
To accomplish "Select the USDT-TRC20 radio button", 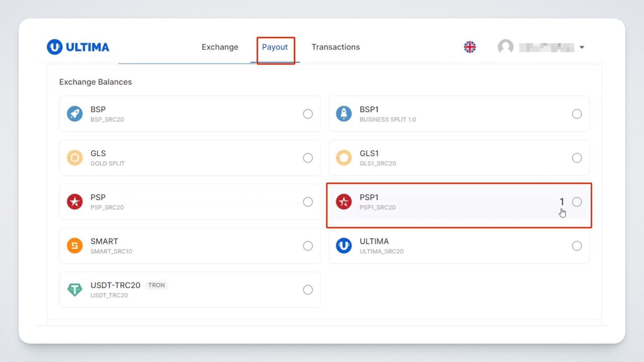I will point(308,290).
